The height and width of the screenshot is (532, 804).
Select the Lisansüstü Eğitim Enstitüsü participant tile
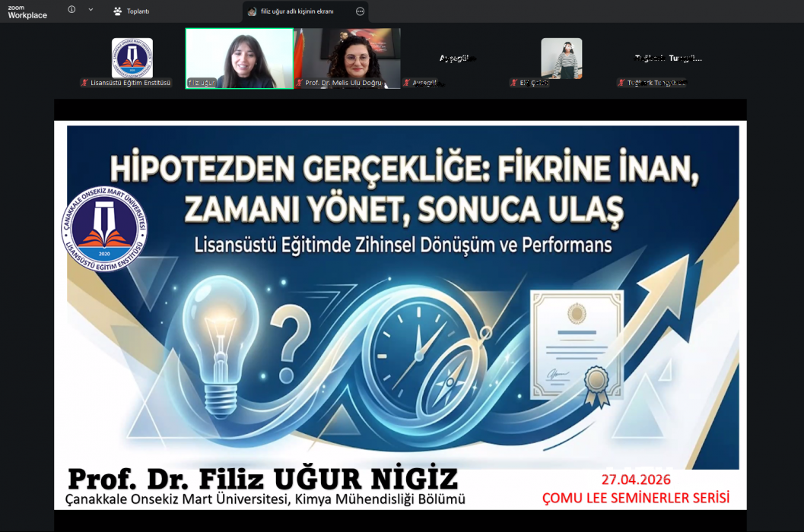132,58
